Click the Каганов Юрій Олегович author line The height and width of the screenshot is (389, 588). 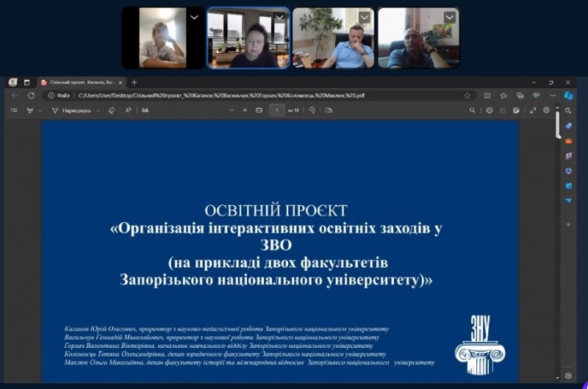[x=226, y=329]
